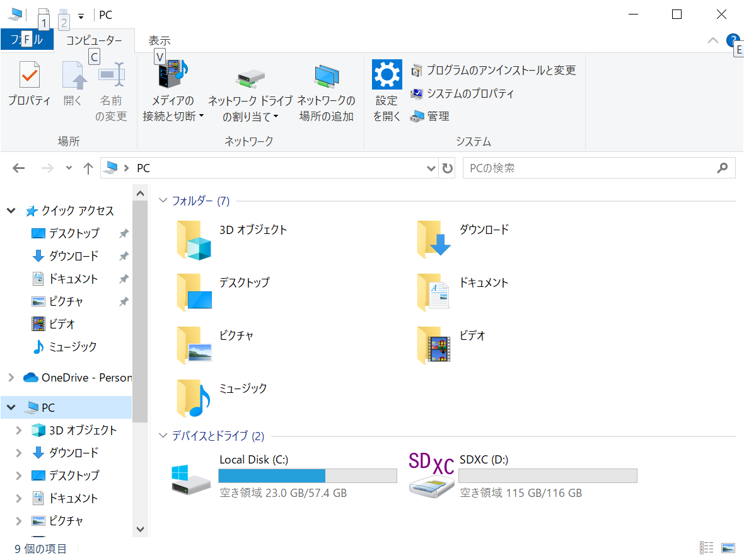The image size is (744, 560).
Task: Click SDXC (D:) usage bar
Action: (x=547, y=476)
